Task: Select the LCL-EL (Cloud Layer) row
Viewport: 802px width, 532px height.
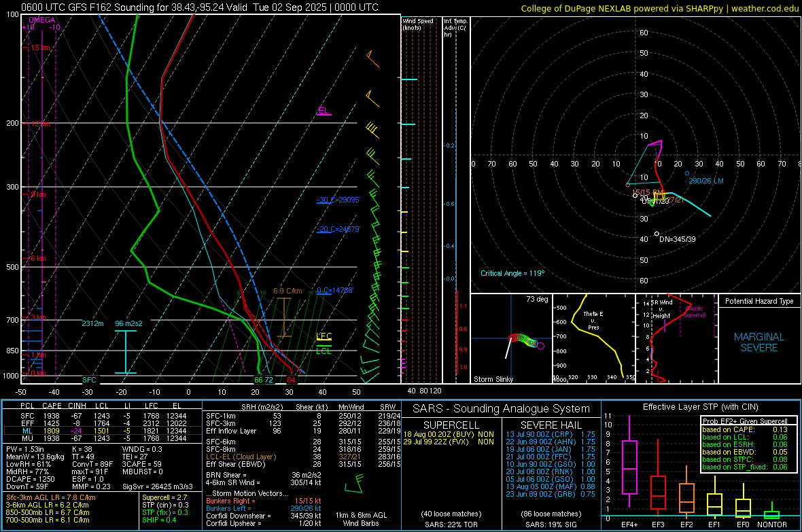Action: point(303,457)
